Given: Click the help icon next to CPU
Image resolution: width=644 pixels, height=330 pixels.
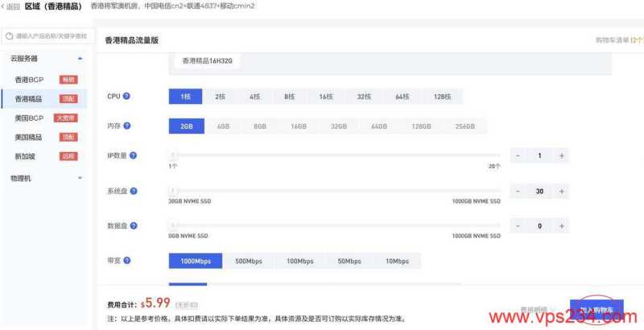Looking at the screenshot, I should [126, 97].
